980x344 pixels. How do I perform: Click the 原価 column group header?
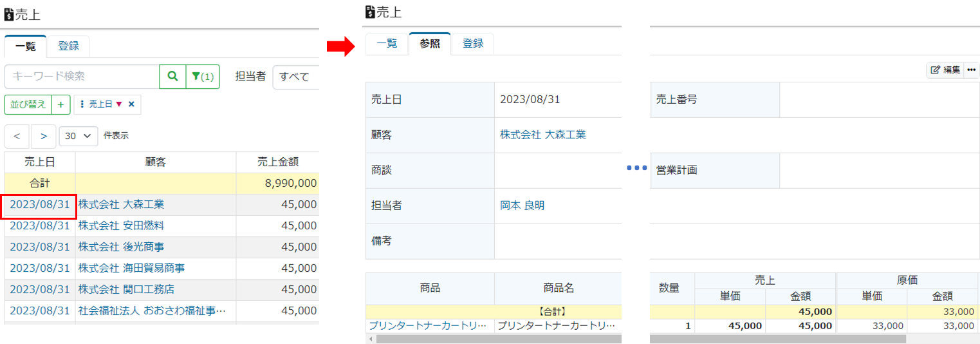pyautogui.click(x=907, y=280)
